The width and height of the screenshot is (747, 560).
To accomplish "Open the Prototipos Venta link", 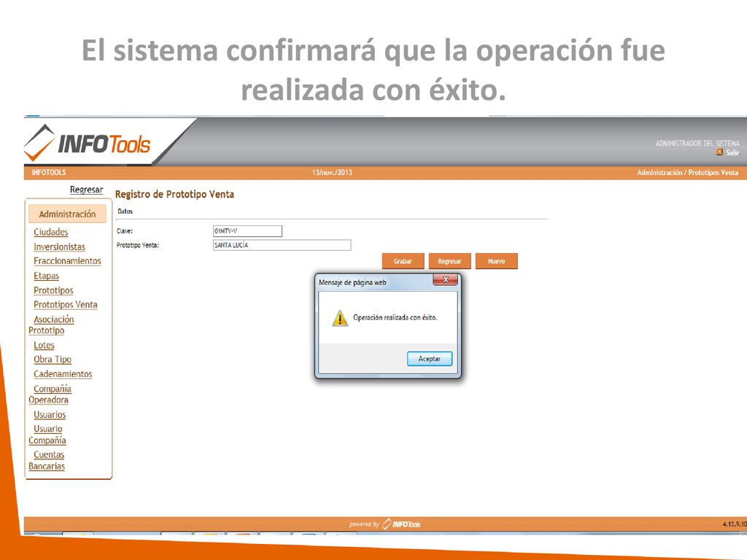I will point(65,305).
